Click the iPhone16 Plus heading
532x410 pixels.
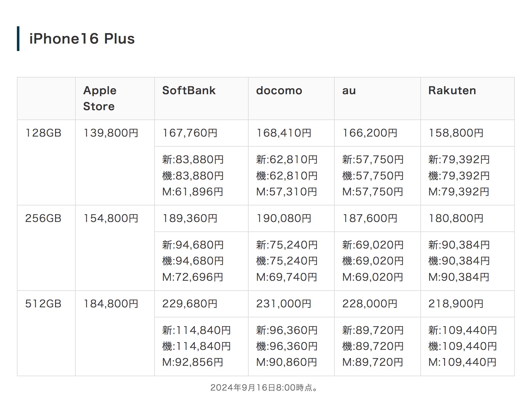(x=82, y=39)
